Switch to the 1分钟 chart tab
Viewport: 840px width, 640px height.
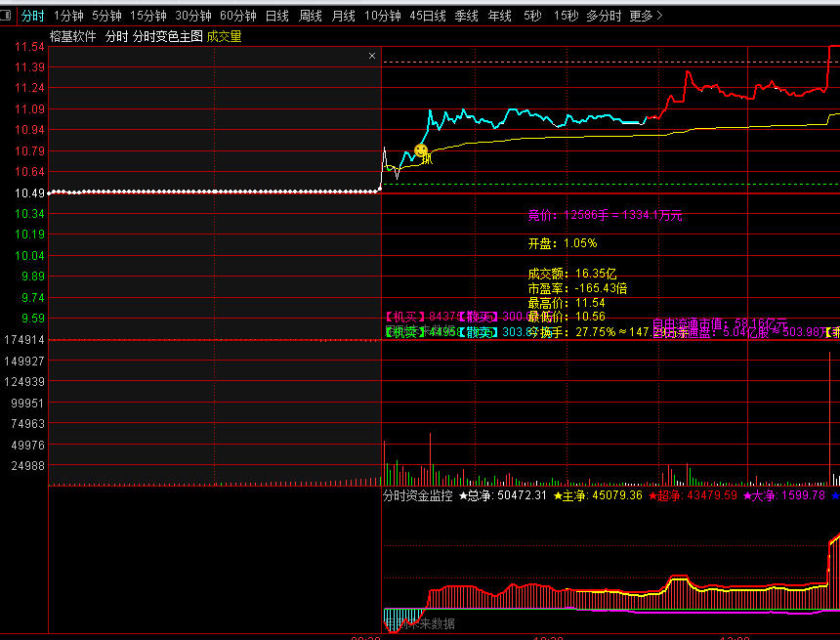coord(68,16)
